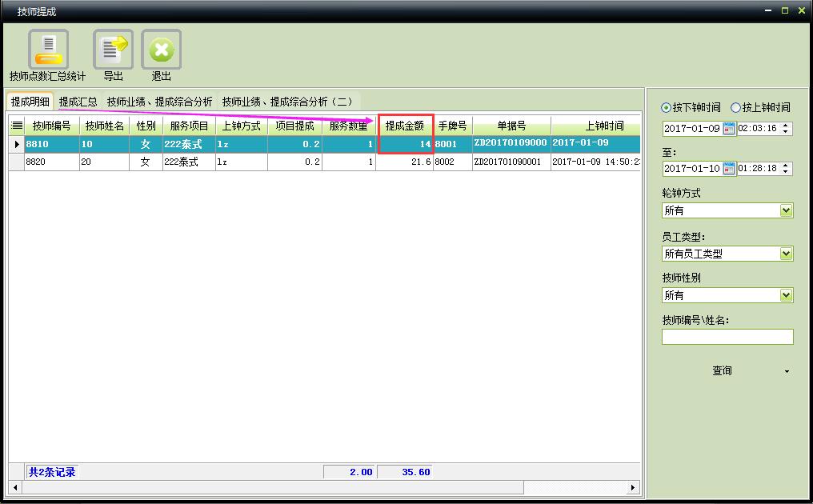The width and height of the screenshot is (813, 504).
Task: Click the commission amount 14 cell
Action: click(x=404, y=144)
